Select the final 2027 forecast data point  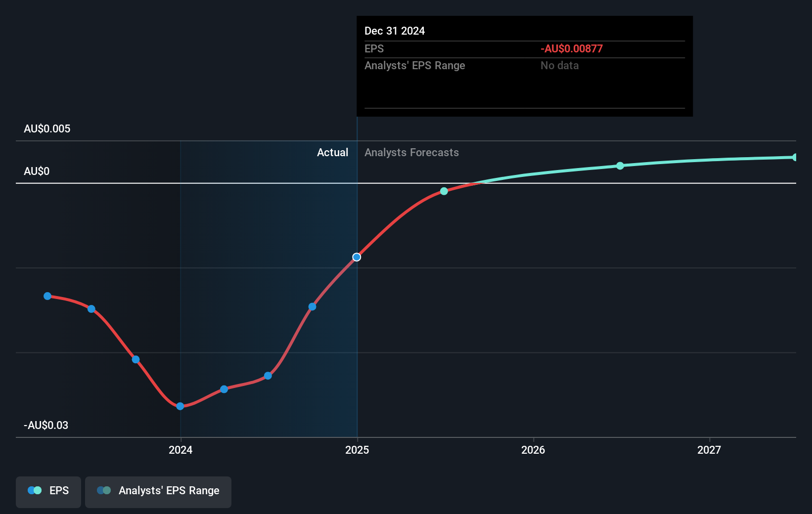click(795, 157)
